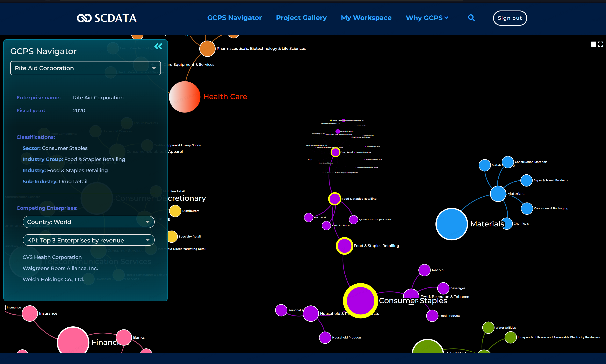The height and width of the screenshot is (364, 606).
Task: Open the KPI: Top 3 Enterprises dropdown
Action: 88,240
